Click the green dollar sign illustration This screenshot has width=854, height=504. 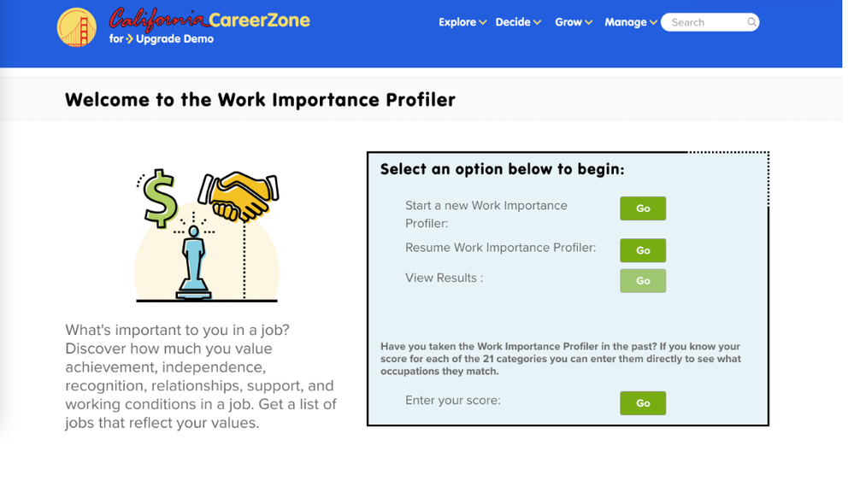pos(160,197)
